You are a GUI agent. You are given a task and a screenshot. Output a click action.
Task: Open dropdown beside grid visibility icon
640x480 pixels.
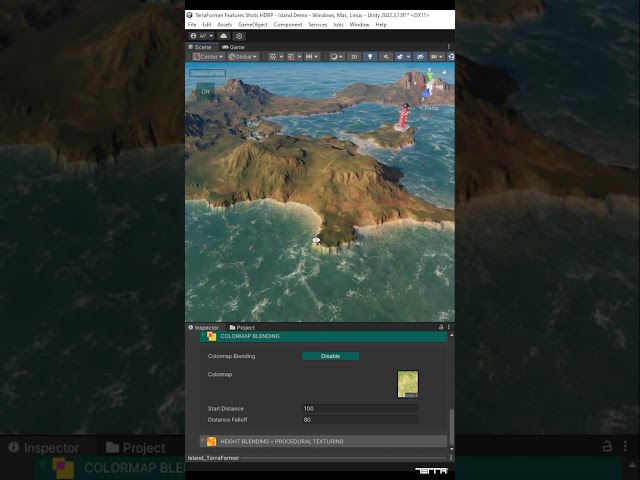click(x=281, y=57)
